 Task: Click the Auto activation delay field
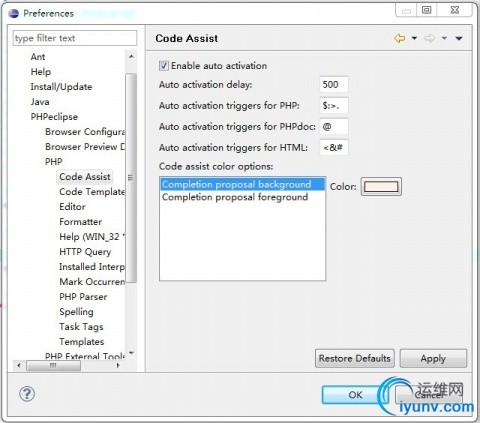(x=334, y=84)
